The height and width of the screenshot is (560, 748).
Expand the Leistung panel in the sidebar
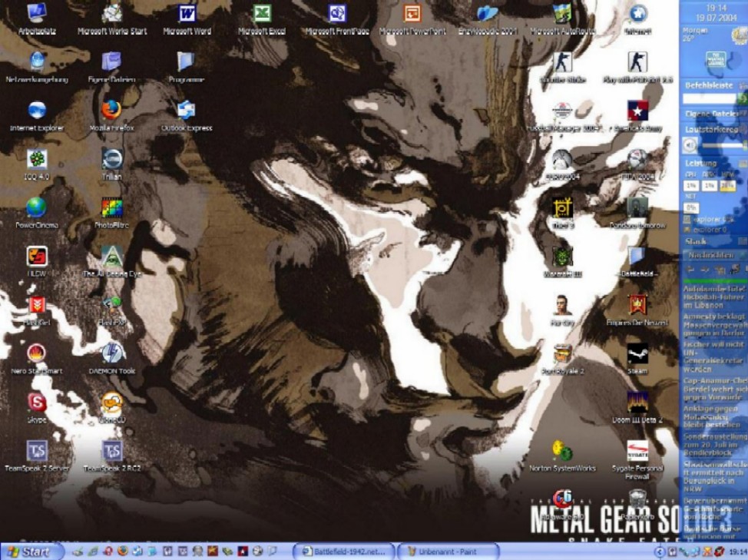point(714,163)
